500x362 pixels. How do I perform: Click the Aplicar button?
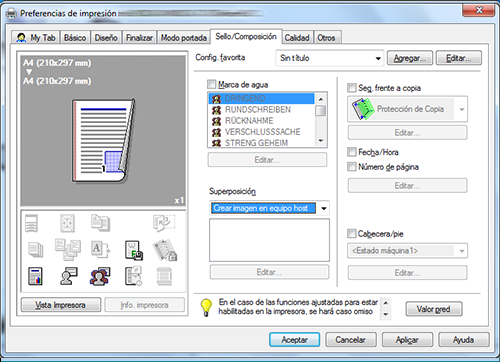[407, 340]
